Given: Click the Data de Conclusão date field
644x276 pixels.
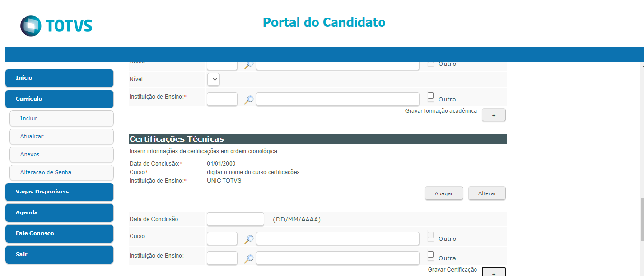Looking at the screenshot, I should (x=235, y=219).
